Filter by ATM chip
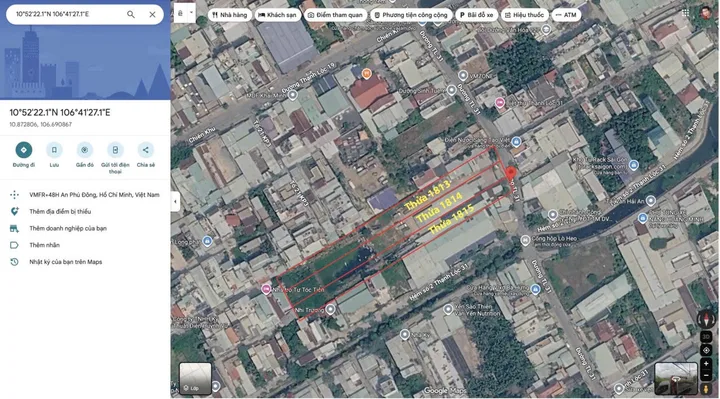720x399 pixels. (x=566, y=15)
